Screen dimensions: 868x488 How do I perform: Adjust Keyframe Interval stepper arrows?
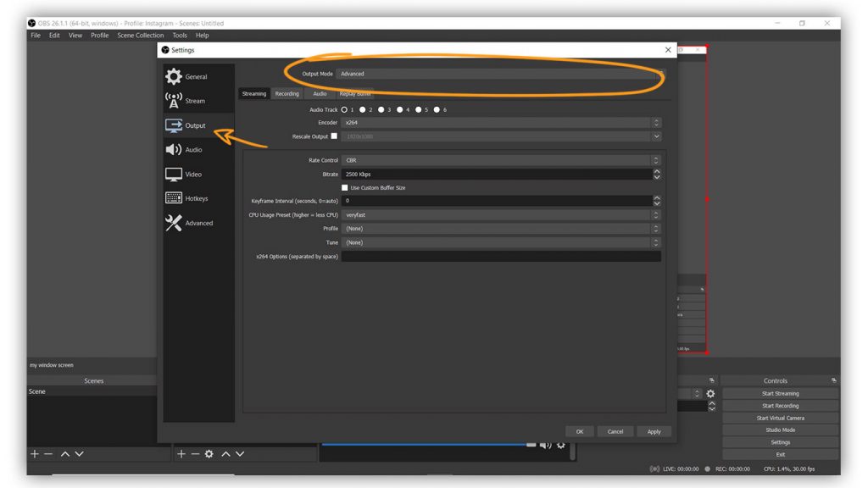click(657, 200)
